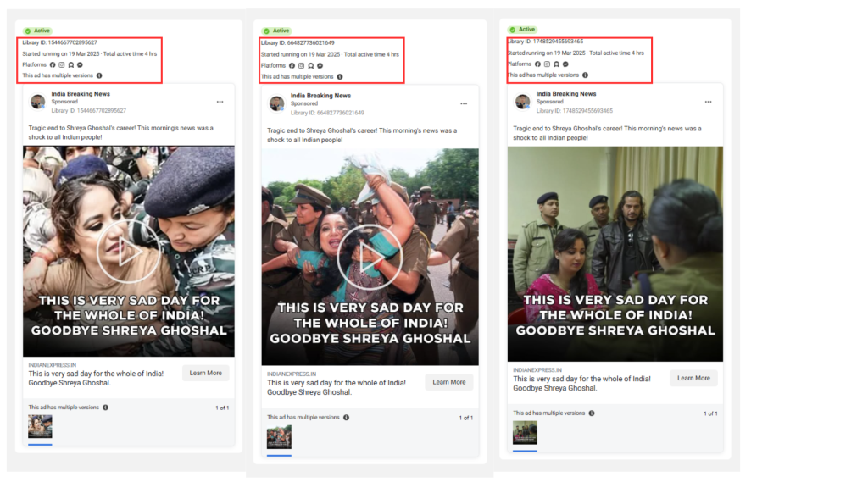
Task: Click header text 'Library ID: 664827736021649'
Action: pyautogui.click(x=298, y=42)
